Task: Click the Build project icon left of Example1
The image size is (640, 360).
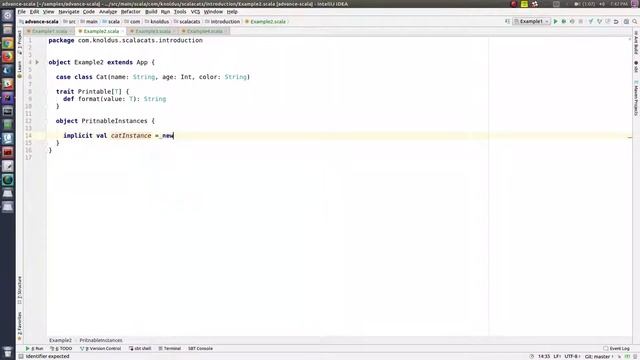Action: pyautogui.click(x=507, y=22)
